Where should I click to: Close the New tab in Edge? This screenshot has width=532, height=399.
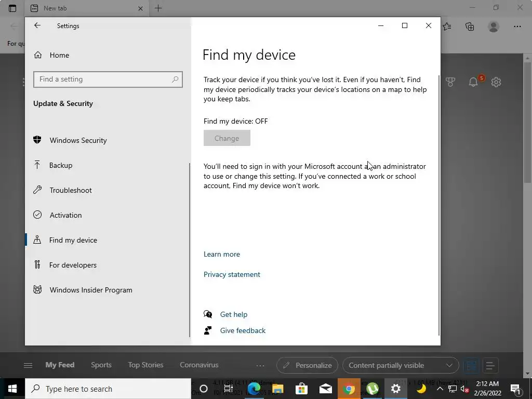(x=140, y=8)
